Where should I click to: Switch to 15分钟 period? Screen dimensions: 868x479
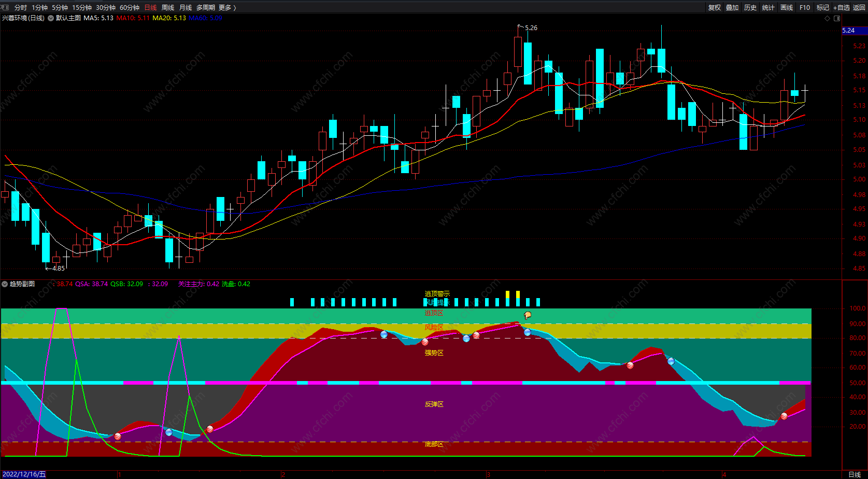click(x=82, y=8)
